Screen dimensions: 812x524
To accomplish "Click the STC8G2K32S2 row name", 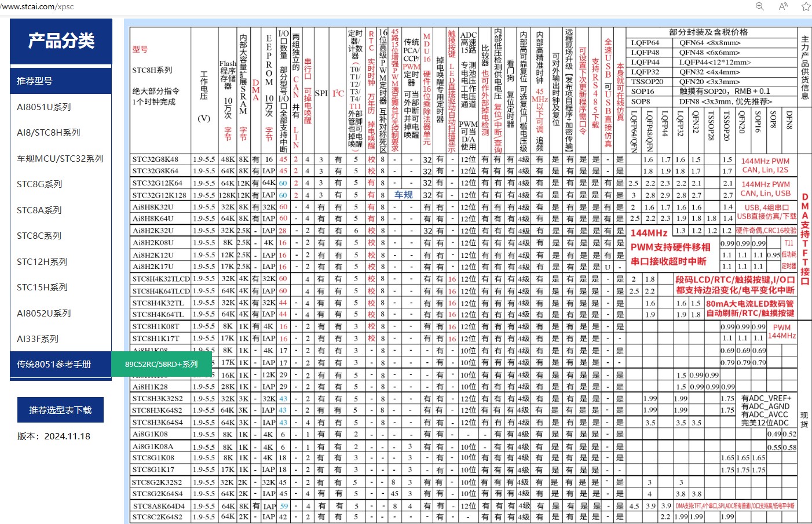I will tap(157, 482).
